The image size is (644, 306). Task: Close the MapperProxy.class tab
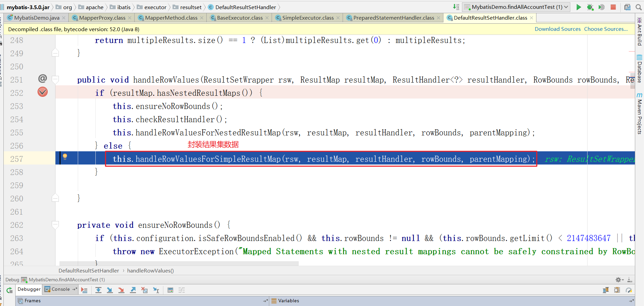[x=130, y=18]
